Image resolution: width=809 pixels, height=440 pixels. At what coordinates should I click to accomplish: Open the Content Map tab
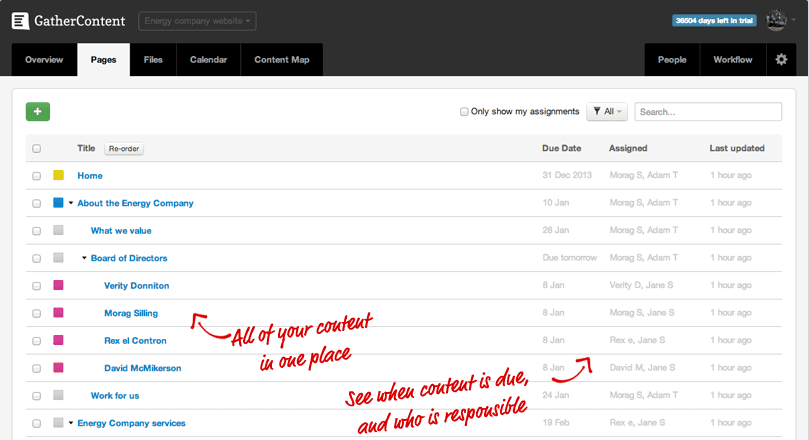(x=281, y=60)
